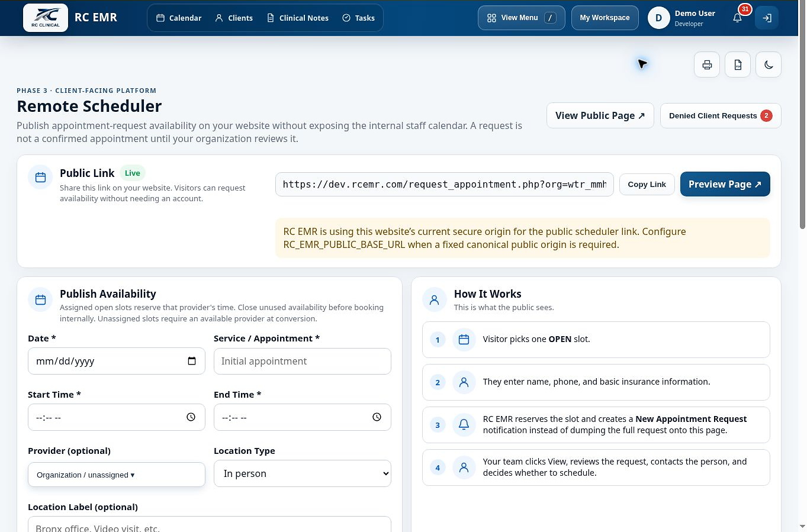
Task: Click the Public Link calendar icon
Action: (x=40, y=178)
